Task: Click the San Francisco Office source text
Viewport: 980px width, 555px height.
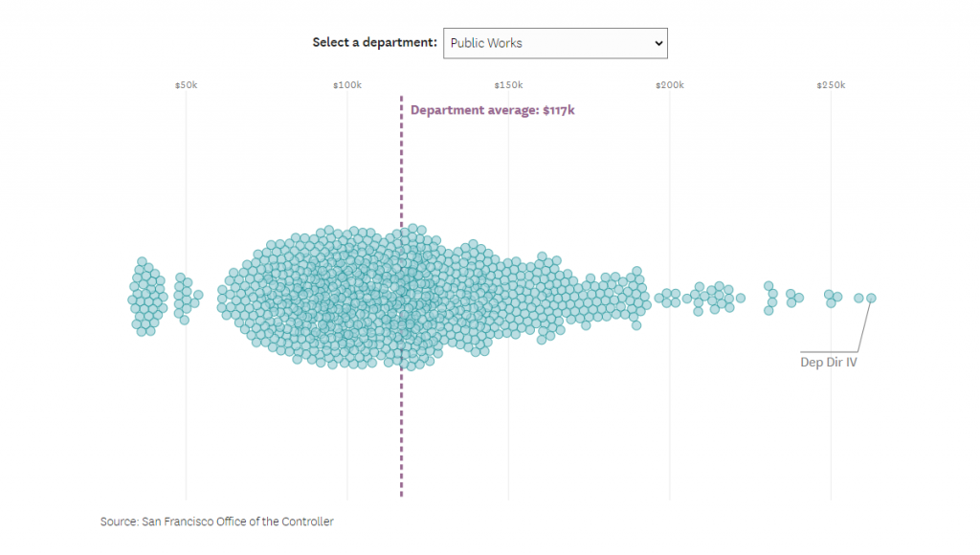Action: pos(216,522)
